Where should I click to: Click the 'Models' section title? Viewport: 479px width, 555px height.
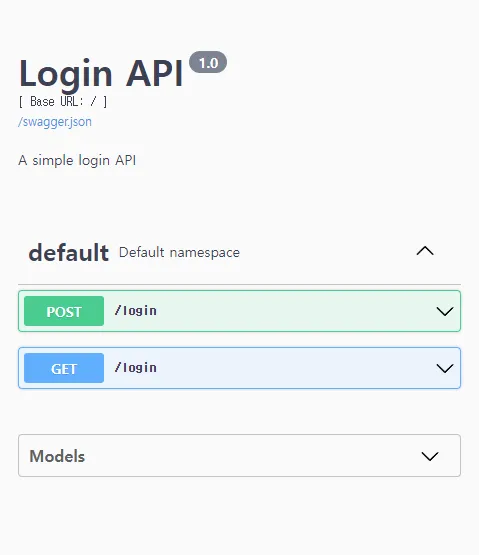tap(57, 456)
